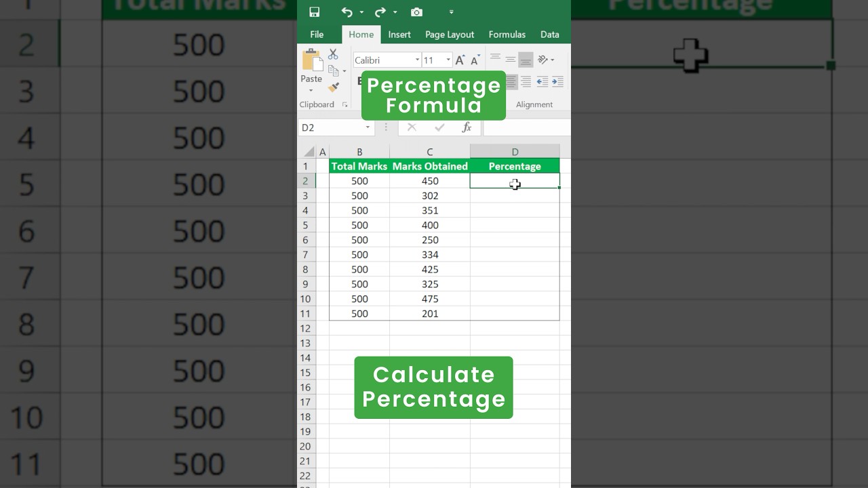Click the Save icon in the quick access toolbar
The height and width of the screenshot is (488, 868).
pos(315,12)
